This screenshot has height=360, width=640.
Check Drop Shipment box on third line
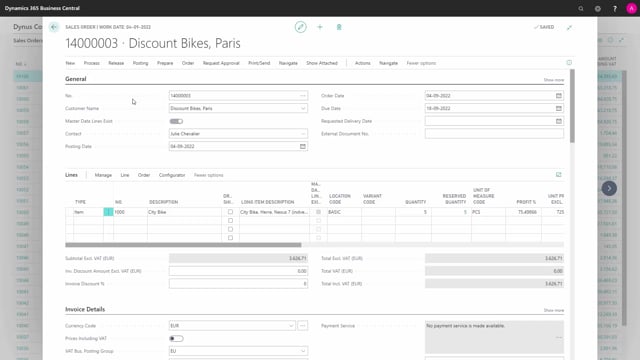pos(230,229)
